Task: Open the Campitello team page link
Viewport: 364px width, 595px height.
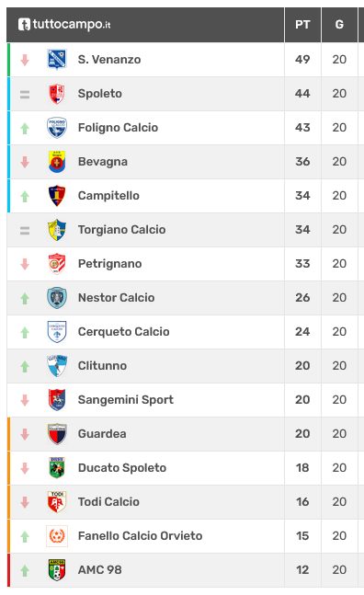Action: [108, 196]
